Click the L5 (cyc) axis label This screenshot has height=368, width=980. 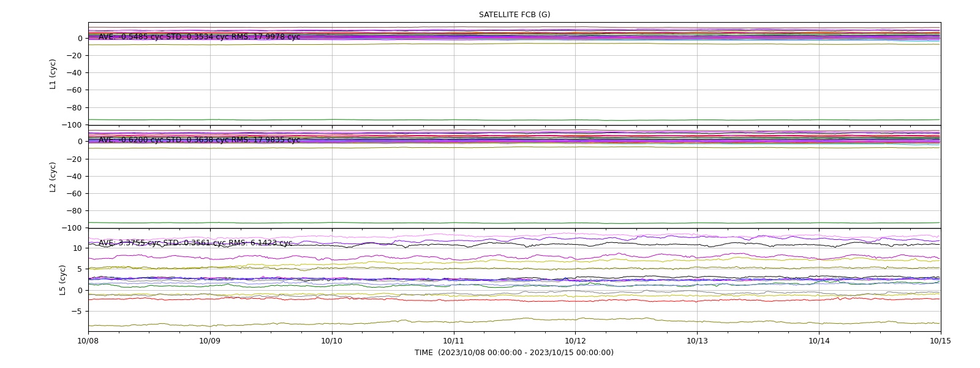[x=62, y=280]
